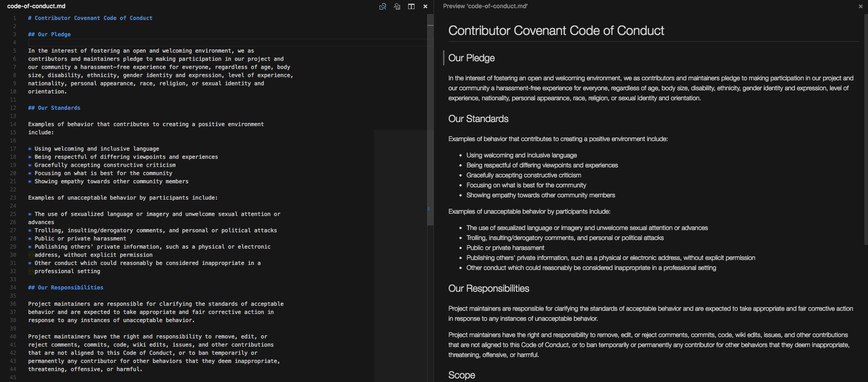868x382 pixels.
Task: Click line number 34 in the gutter
Action: (13, 288)
